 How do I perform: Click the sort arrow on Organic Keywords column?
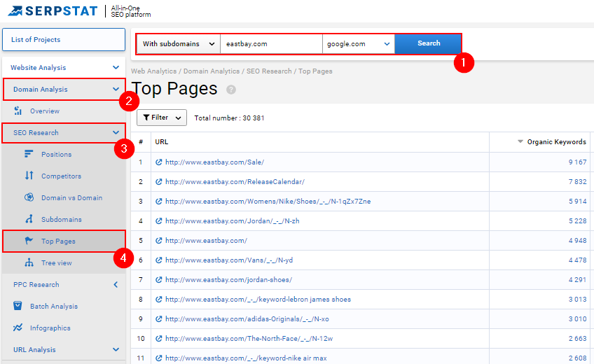[520, 141]
